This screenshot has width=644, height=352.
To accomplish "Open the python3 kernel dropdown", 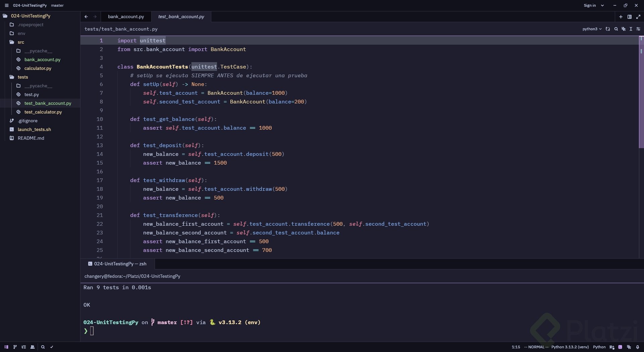I will [592, 29].
